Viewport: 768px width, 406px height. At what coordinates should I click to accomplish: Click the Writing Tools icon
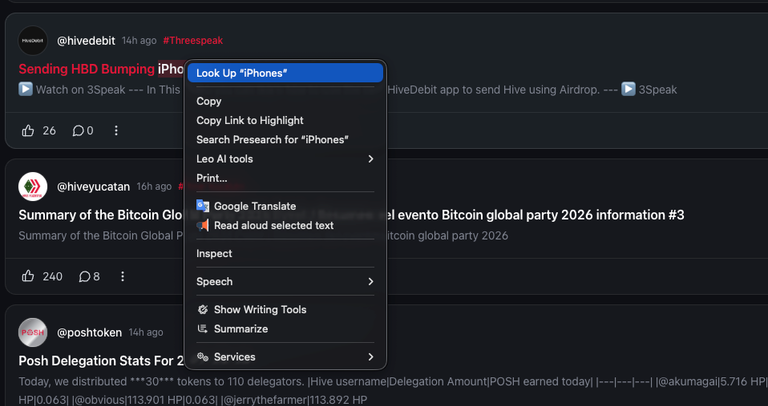coord(202,310)
